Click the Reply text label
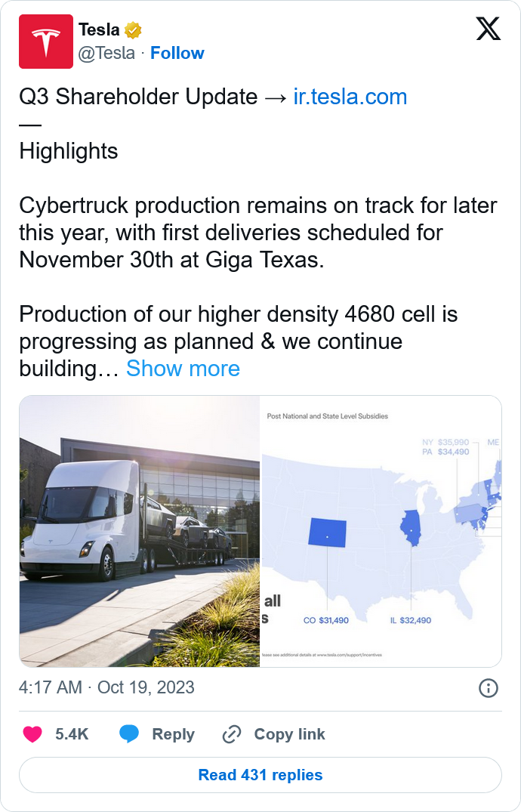This screenshot has height=812, width=521. pyautogui.click(x=173, y=734)
